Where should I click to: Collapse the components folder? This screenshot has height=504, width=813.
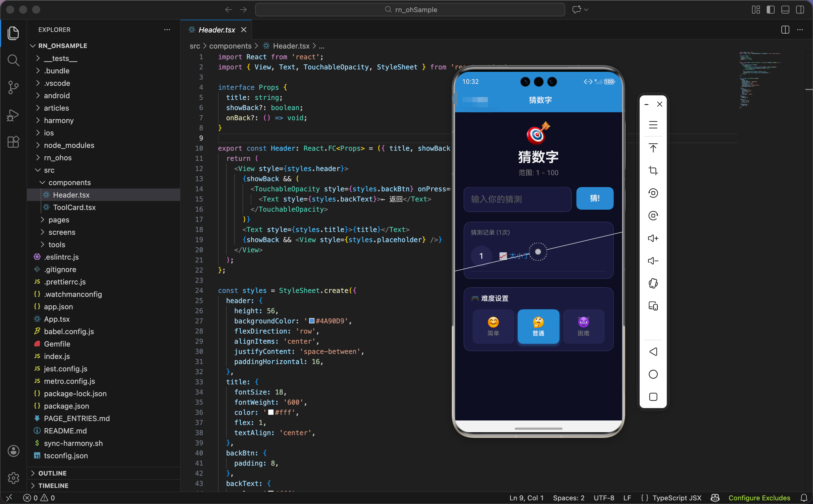tap(69, 182)
